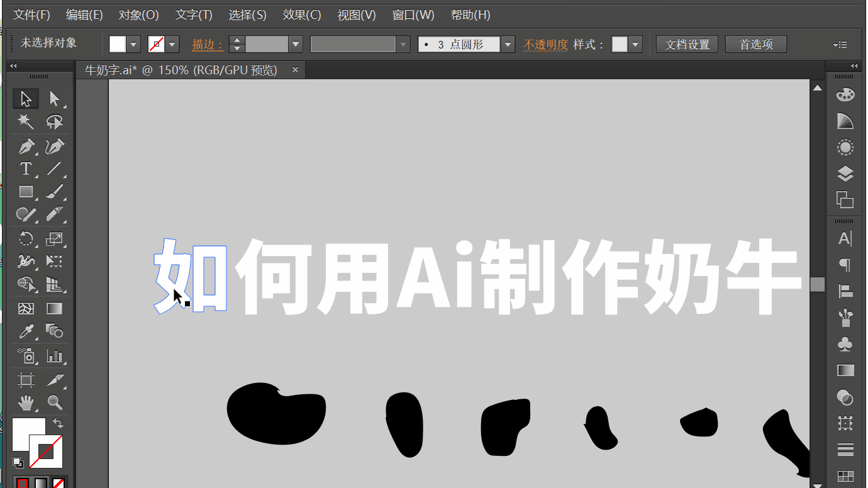Open the Color Guide panel
Screen dimensions: 868x488
(845, 121)
